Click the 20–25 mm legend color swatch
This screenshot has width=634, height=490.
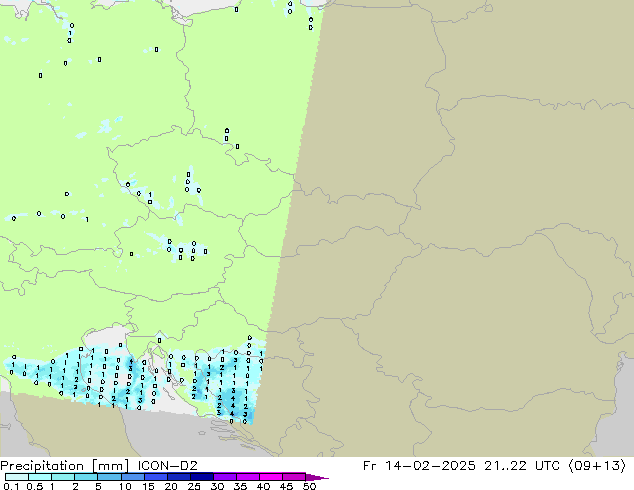click(178, 477)
